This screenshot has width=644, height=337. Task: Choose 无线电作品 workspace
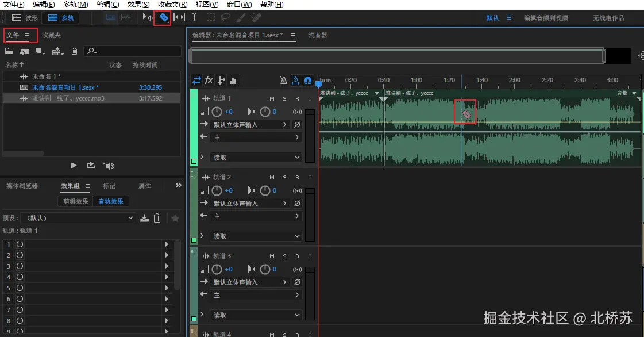pyautogui.click(x=608, y=18)
